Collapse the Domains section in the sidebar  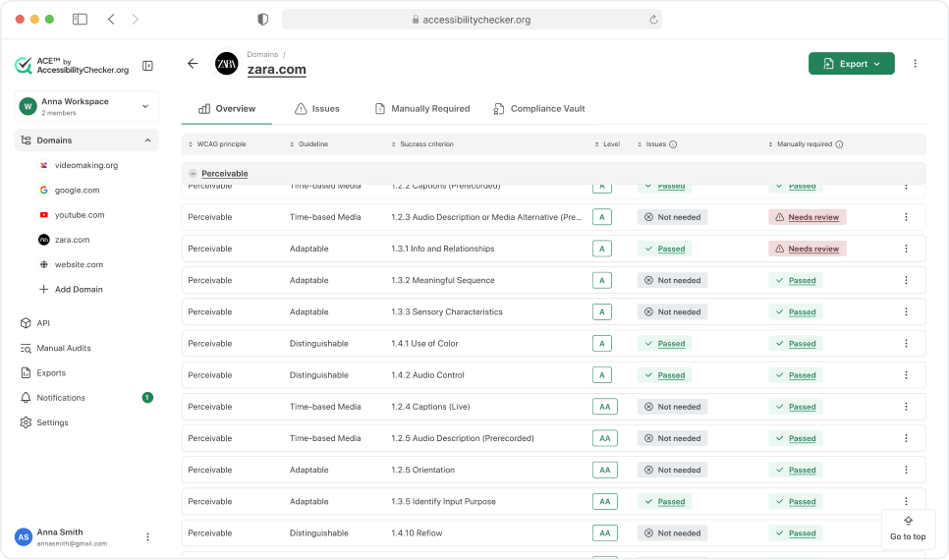[x=147, y=140]
